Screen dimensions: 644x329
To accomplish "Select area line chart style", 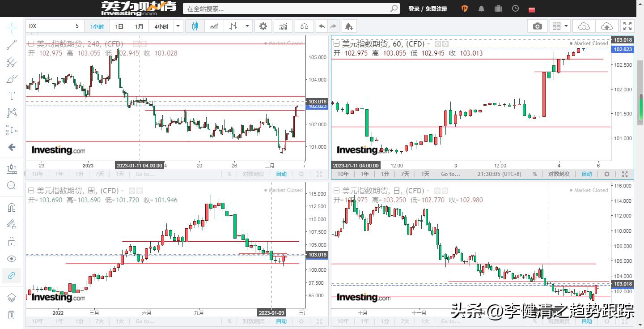I will 214,26.
